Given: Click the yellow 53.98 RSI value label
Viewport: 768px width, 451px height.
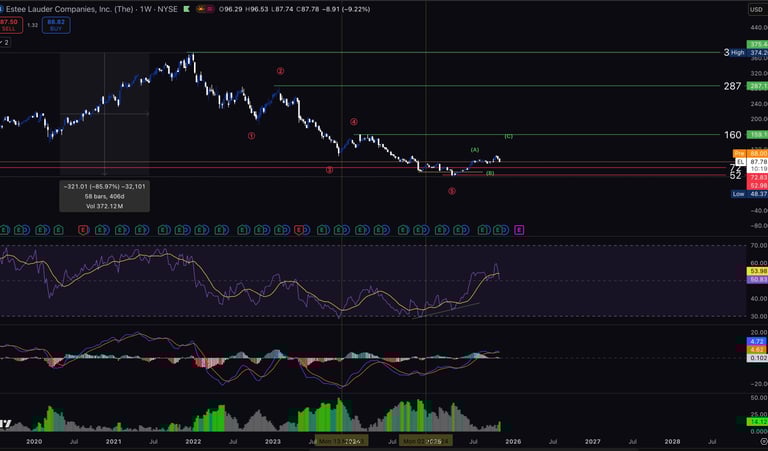Looking at the screenshot, I should coord(757,271).
